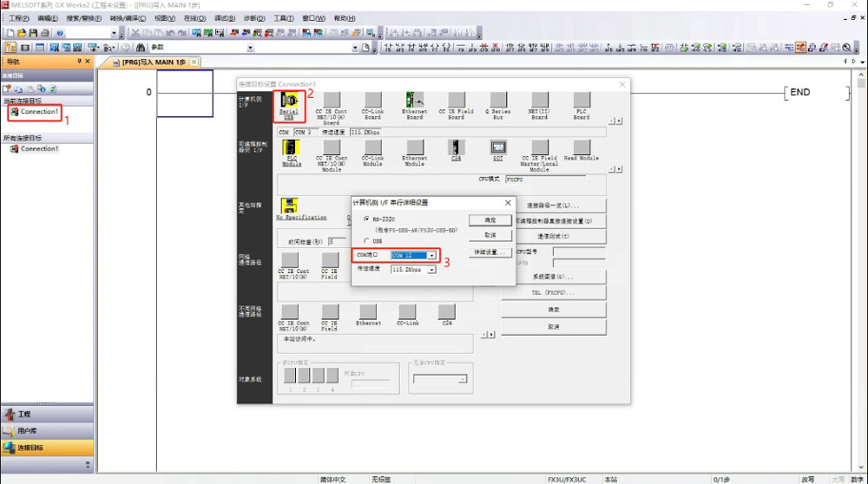Click 确定 in the serial settings dialog
Screen dimensions: 868x484
coord(490,220)
